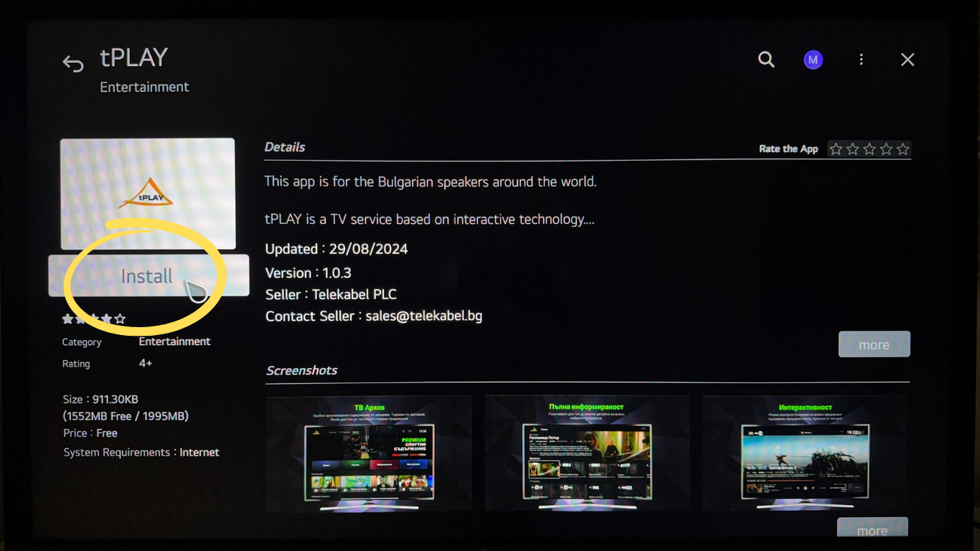The width and height of the screenshot is (980, 551).
Task: Close the app store page
Action: click(908, 60)
